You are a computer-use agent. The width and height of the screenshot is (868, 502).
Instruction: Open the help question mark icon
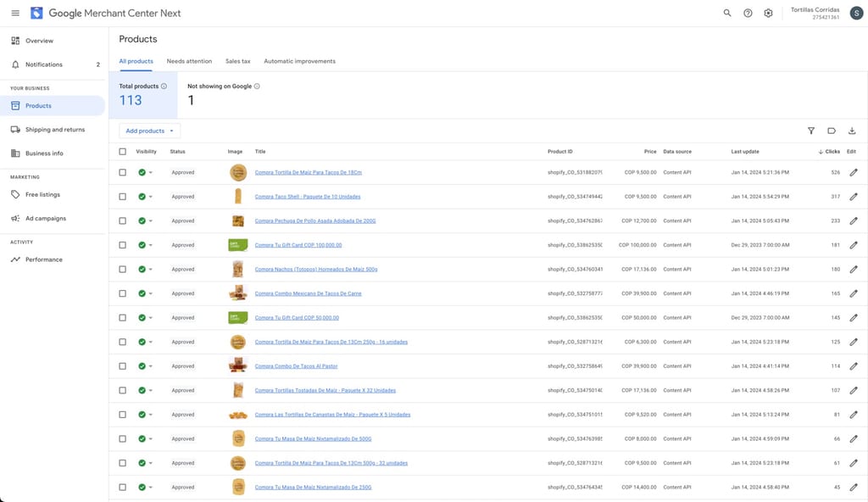tap(748, 13)
